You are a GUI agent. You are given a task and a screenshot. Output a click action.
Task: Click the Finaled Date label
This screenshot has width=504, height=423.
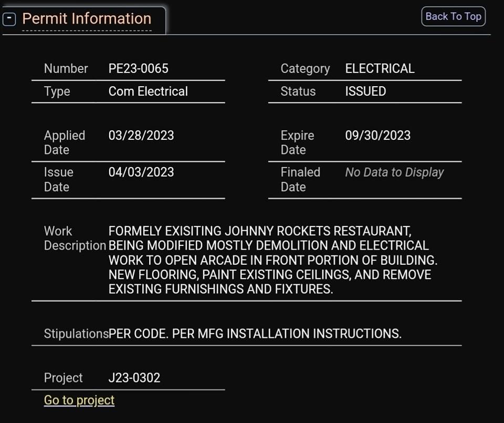tap(300, 179)
